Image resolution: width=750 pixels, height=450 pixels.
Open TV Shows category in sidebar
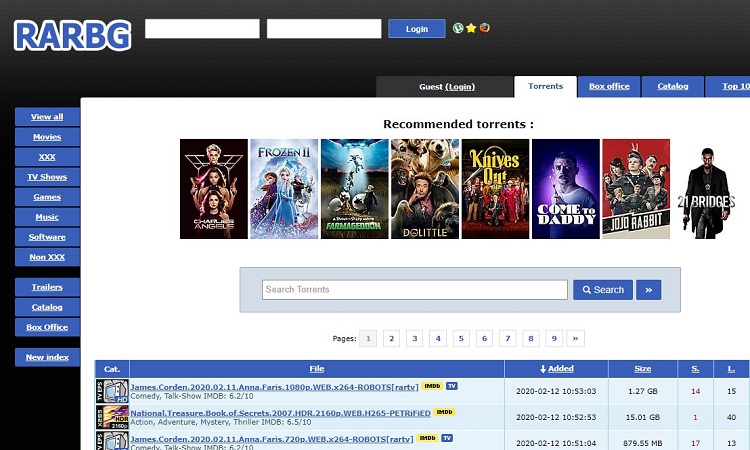47,177
